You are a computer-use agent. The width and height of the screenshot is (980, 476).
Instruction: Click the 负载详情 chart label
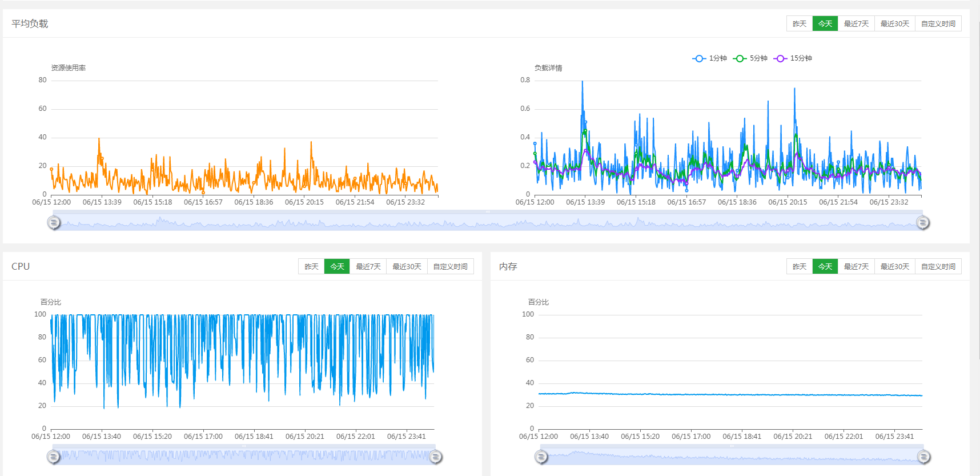548,67
